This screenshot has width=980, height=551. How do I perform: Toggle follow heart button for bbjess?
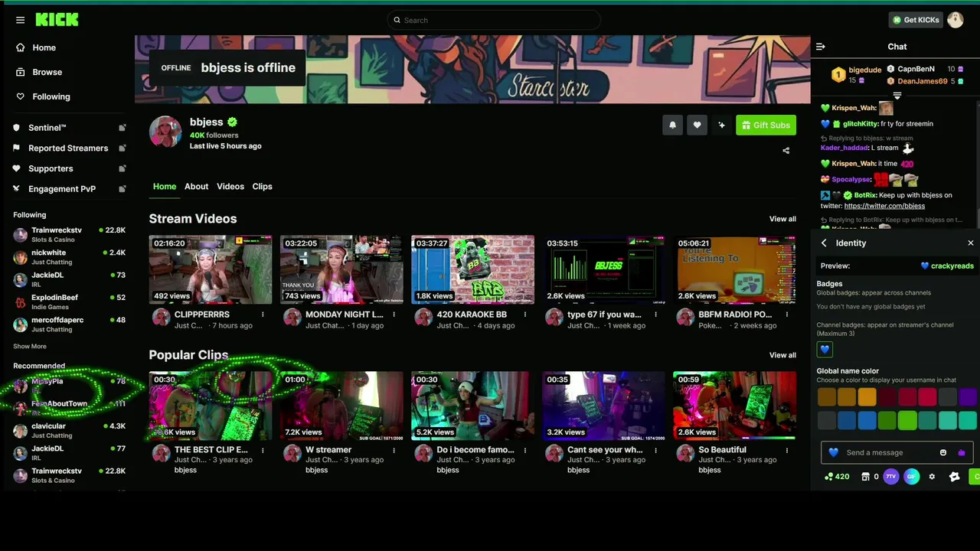697,125
